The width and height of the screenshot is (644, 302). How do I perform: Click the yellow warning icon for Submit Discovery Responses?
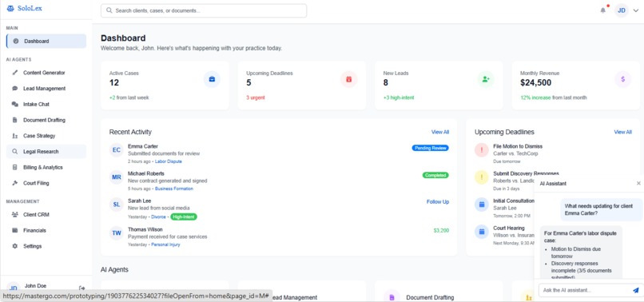click(481, 177)
